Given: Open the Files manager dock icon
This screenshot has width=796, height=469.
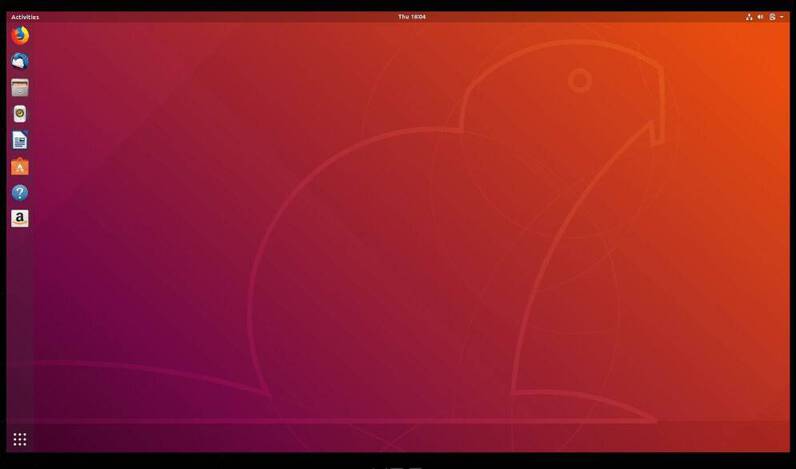Looking at the screenshot, I should tap(20, 88).
